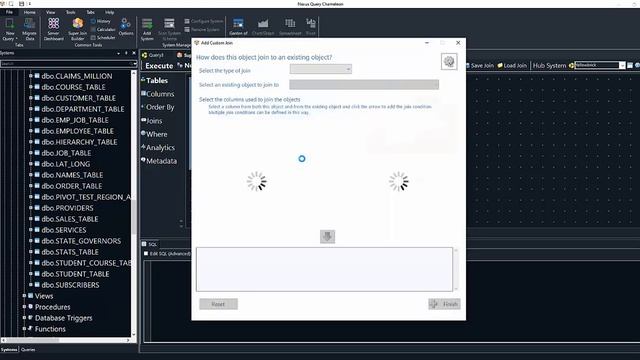640x360 pixels.
Task: Switch to the Tabs ribbon tab
Action: tap(90, 12)
